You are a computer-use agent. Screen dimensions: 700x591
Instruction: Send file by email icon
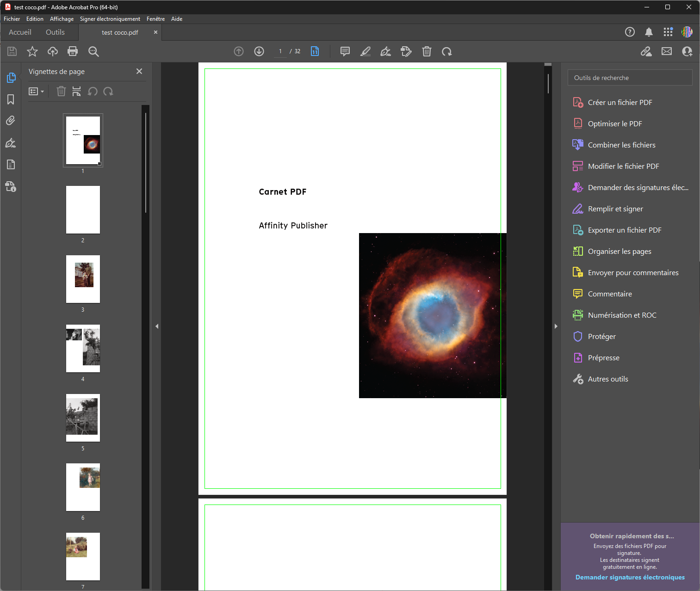coord(667,51)
